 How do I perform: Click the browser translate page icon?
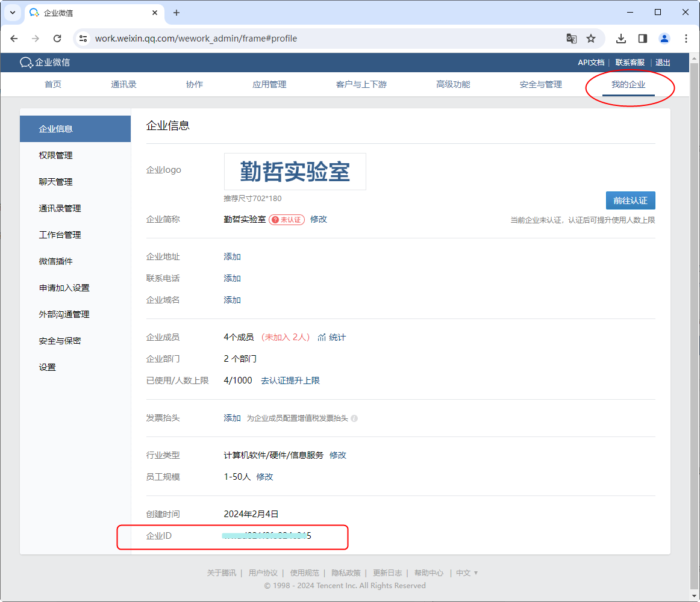[571, 39]
